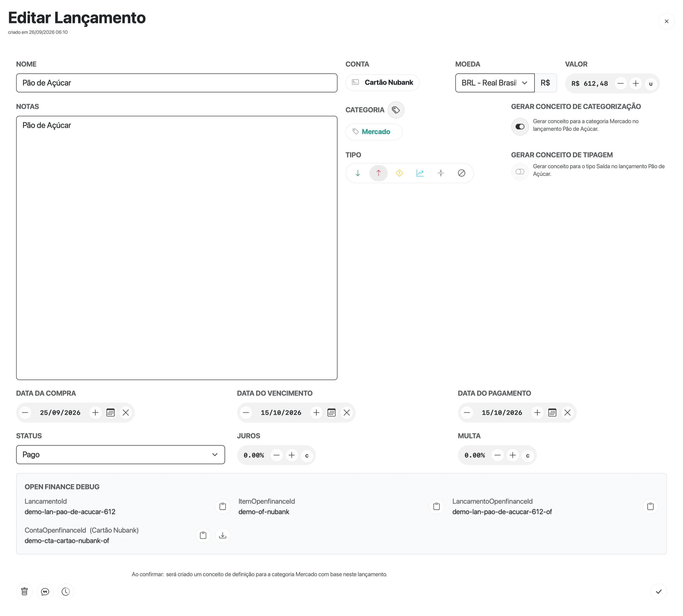The height and width of the screenshot is (616, 683).
Task: Confirm edits with the checkmark button
Action: [658, 591]
